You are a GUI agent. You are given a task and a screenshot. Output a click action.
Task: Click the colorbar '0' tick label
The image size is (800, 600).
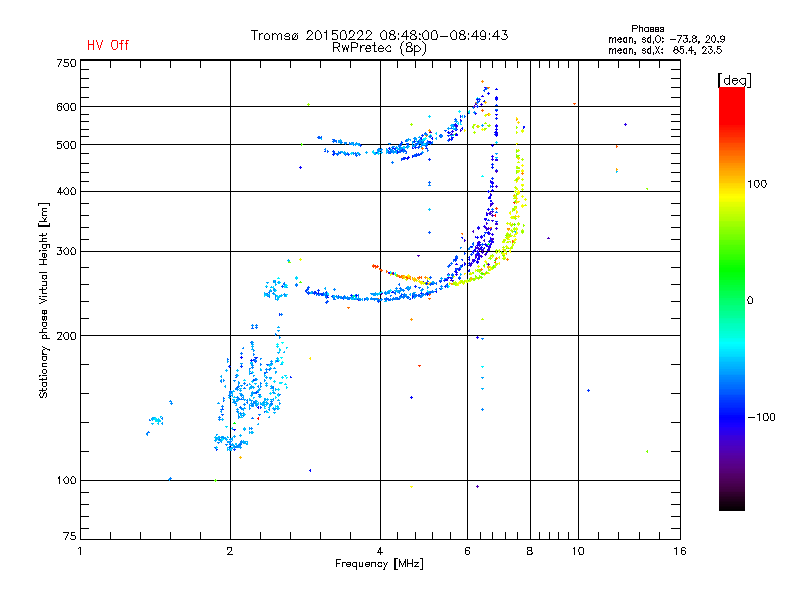point(749,301)
